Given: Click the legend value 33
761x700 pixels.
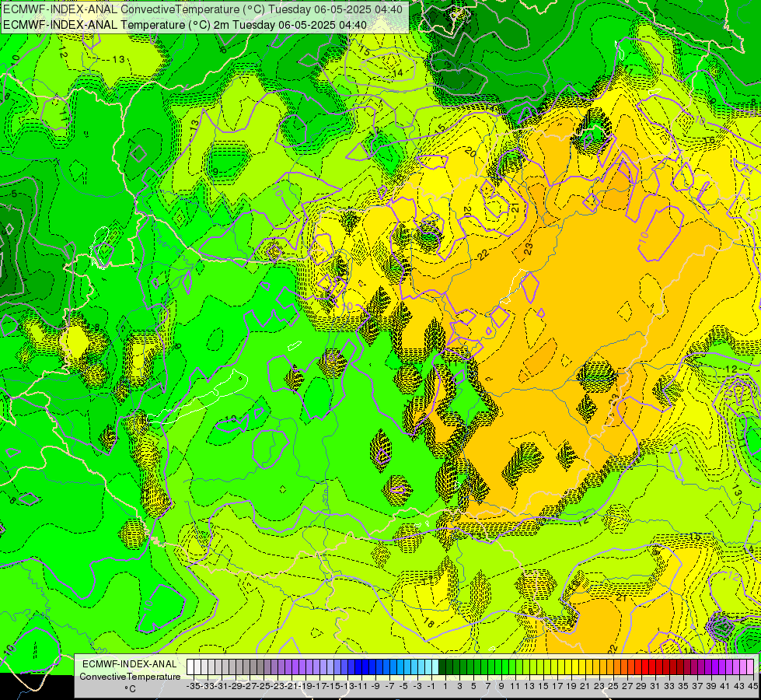Looking at the screenshot, I should pos(669,687).
